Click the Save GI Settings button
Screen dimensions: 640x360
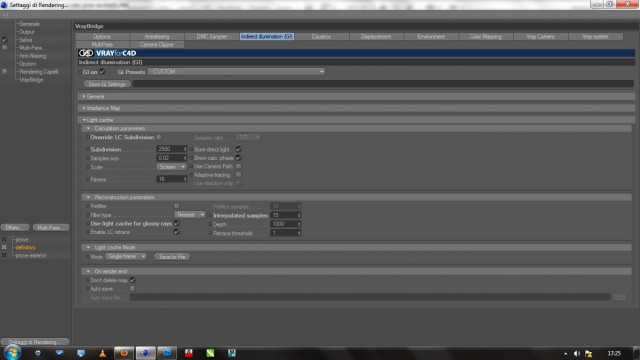107,84
